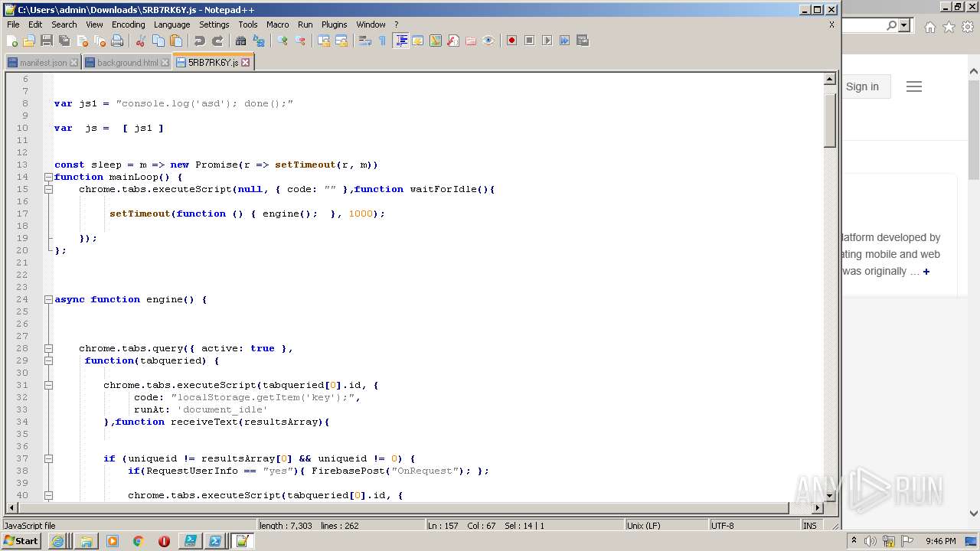980x551 pixels.
Task: Start macro recording with red circle
Action: click(x=511, y=41)
